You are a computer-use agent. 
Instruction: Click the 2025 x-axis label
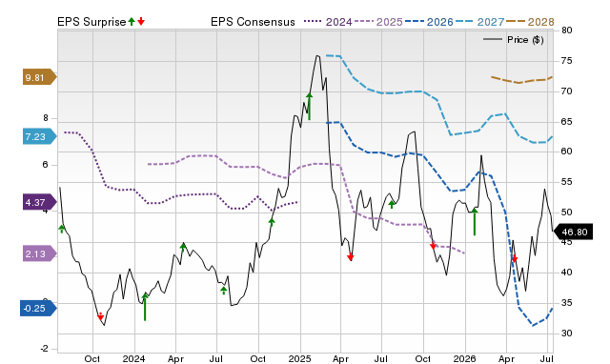(x=299, y=358)
